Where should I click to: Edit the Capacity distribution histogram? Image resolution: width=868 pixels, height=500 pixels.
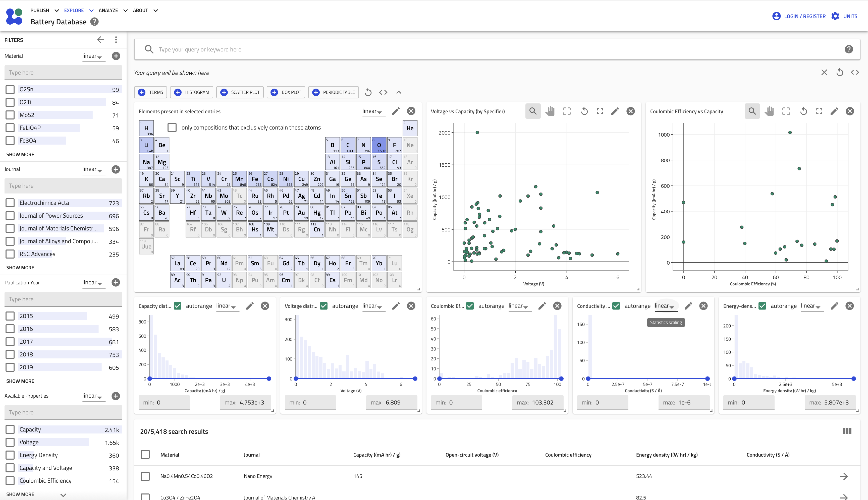[x=250, y=306]
